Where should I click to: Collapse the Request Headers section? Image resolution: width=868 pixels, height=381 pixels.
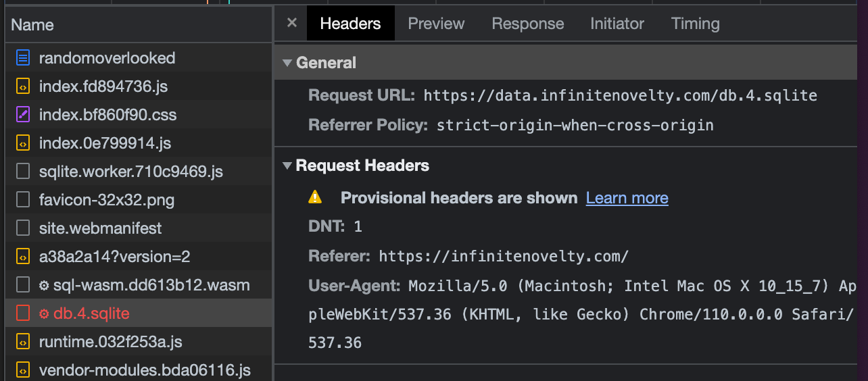tap(287, 166)
